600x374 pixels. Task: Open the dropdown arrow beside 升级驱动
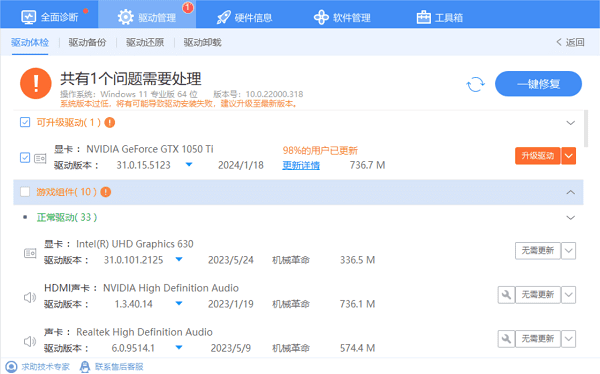(x=569, y=156)
